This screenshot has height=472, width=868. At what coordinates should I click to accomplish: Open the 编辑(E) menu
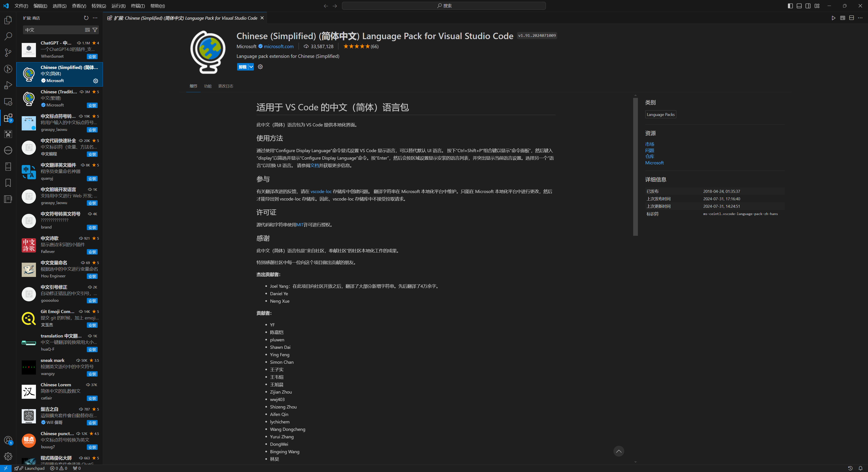click(x=40, y=6)
